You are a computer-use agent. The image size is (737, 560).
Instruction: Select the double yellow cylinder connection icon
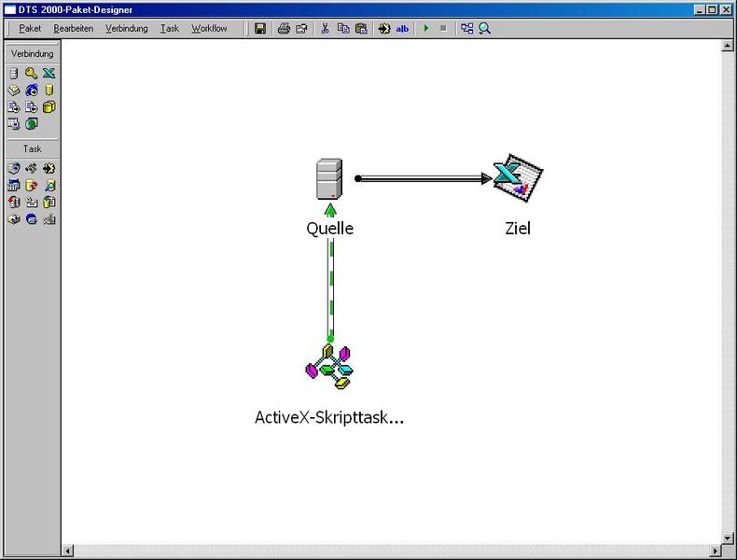pos(49,107)
